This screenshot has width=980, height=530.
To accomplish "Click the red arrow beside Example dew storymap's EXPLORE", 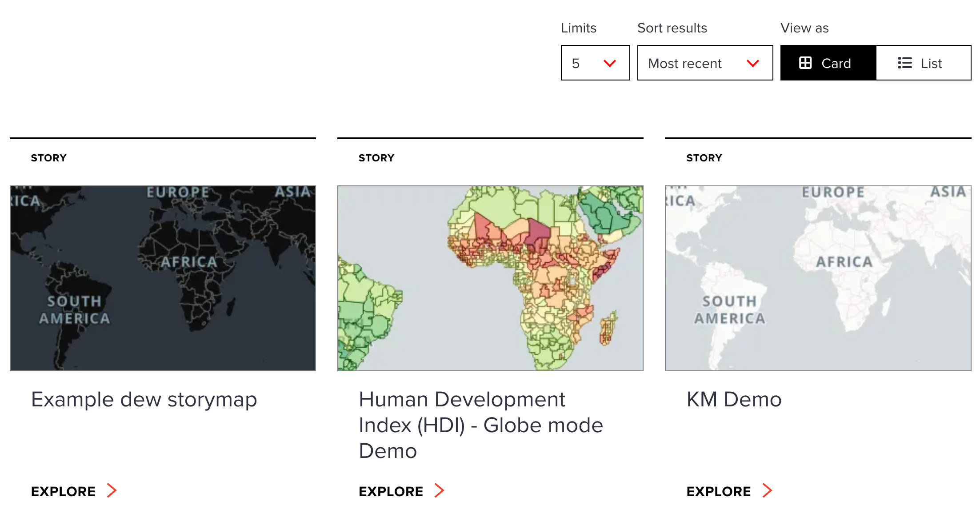I will tap(111, 490).
